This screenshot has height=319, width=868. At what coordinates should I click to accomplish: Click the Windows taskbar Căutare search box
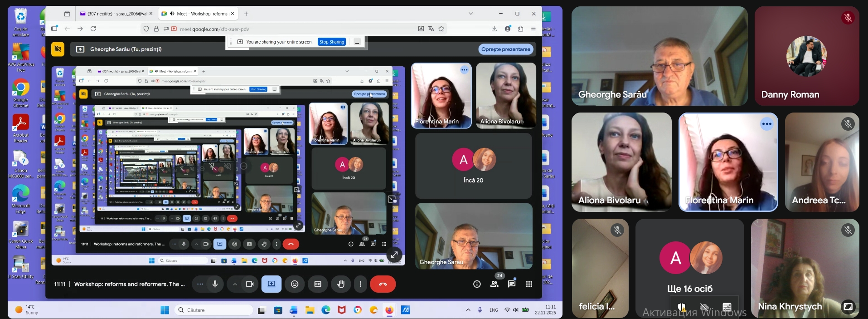coord(214,310)
